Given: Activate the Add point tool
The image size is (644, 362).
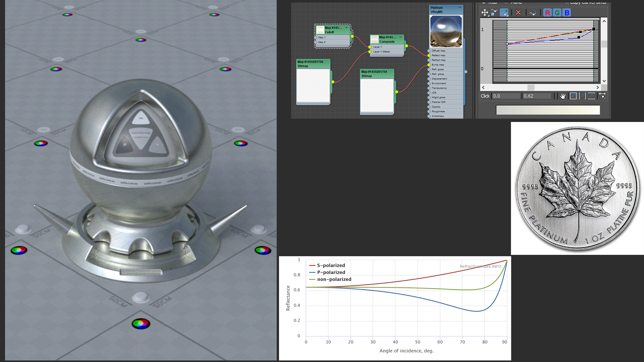Looking at the screenshot, I should [x=504, y=13].
